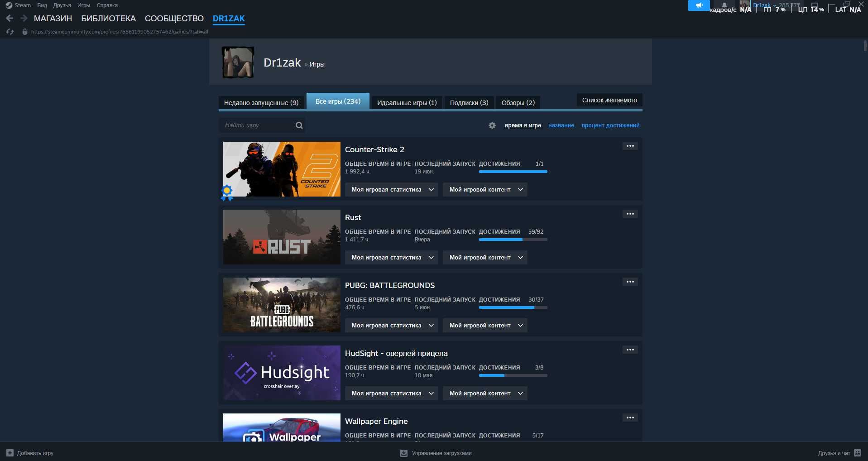Image resolution: width=868 pixels, height=461 pixels.
Task: Switch to 'Подписки (3)' tab
Action: [469, 103]
